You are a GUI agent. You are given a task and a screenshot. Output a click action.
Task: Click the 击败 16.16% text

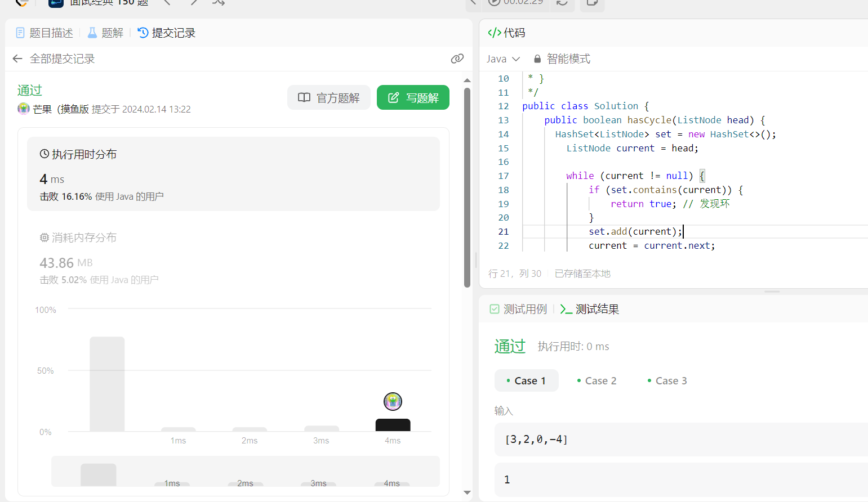pyautogui.click(x=65, y=196)
